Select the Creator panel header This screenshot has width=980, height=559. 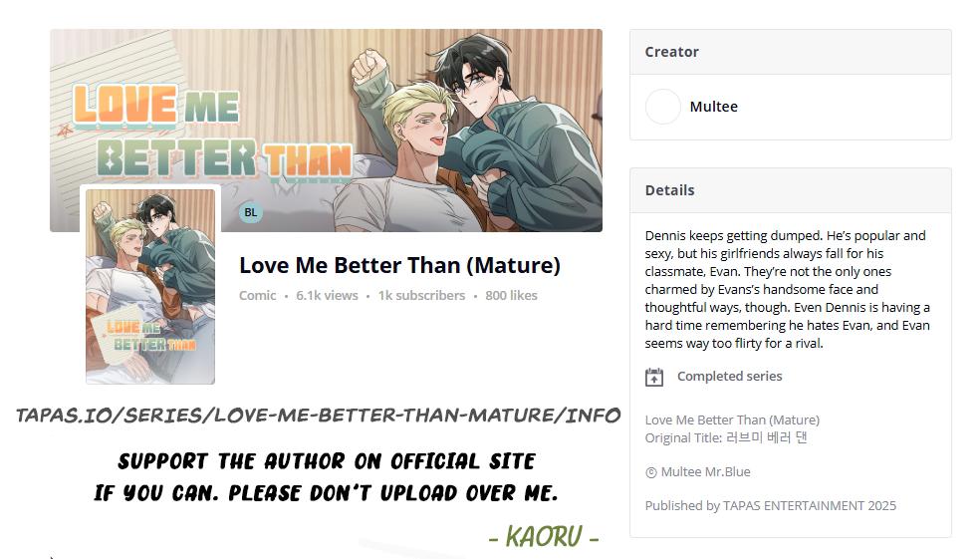click(x=790, y=52)
